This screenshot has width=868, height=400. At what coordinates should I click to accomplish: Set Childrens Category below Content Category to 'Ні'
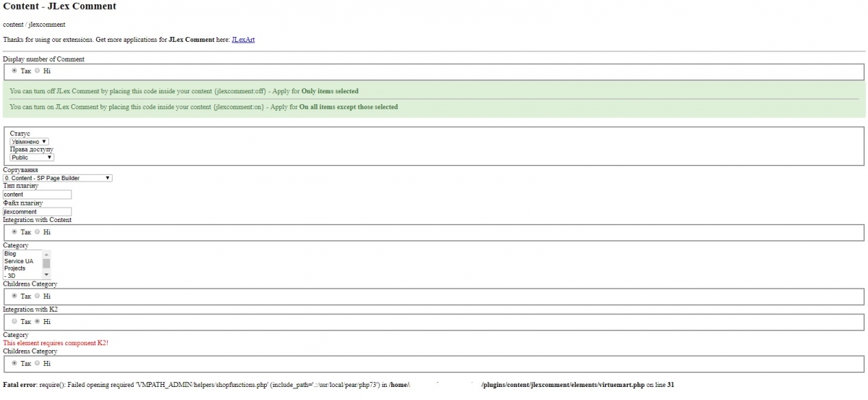38,296
